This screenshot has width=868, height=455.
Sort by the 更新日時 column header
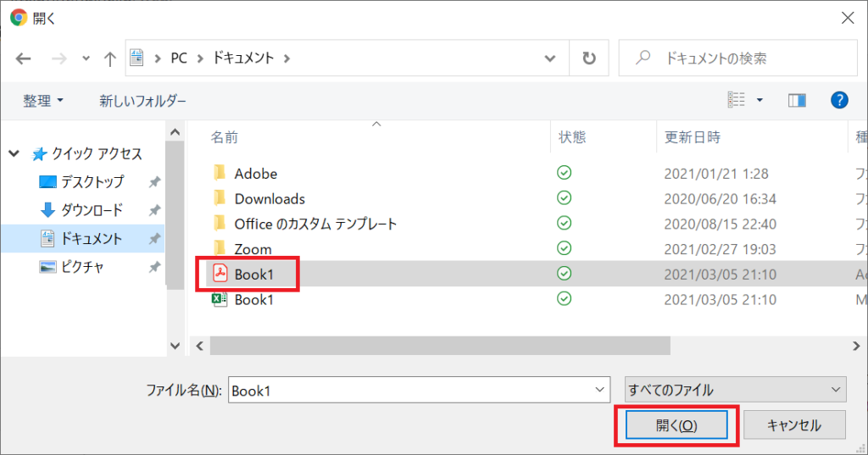pyautogui.click(x=693, y=137)
